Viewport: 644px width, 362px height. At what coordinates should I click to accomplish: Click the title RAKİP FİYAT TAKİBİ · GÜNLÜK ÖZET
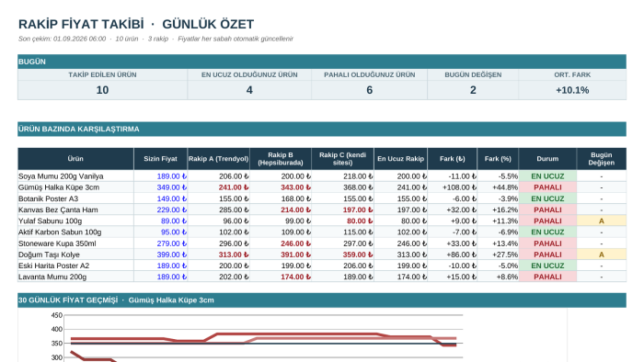pos(136,24)
